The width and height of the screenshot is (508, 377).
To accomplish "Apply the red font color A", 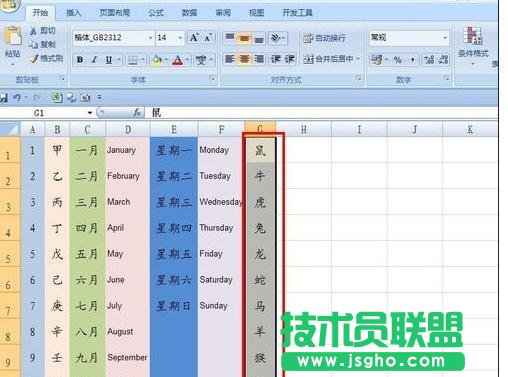I will 178,60.
